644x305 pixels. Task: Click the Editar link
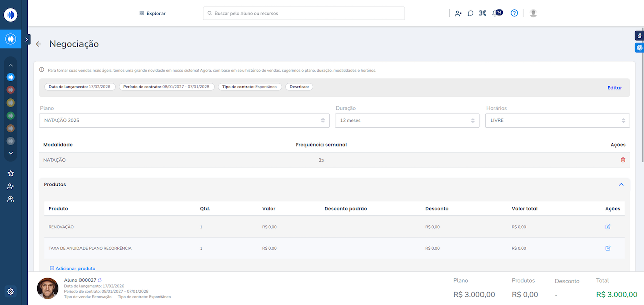point(614,88)
